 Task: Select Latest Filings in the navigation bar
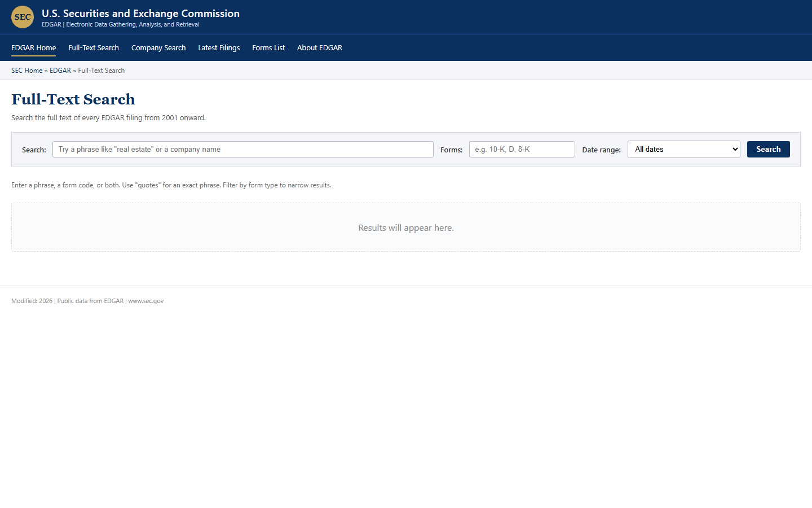[219, 48]
